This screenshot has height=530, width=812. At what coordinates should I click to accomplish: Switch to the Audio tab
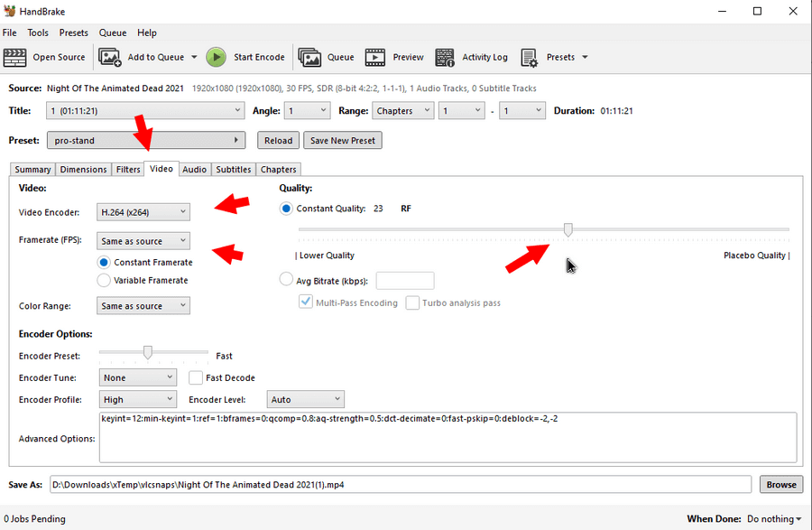194,169
